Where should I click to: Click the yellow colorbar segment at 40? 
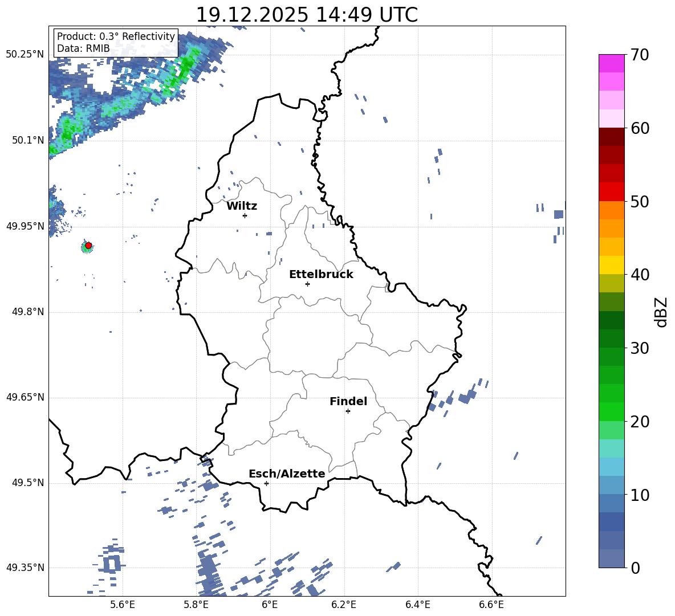click(x=611, y=265)
